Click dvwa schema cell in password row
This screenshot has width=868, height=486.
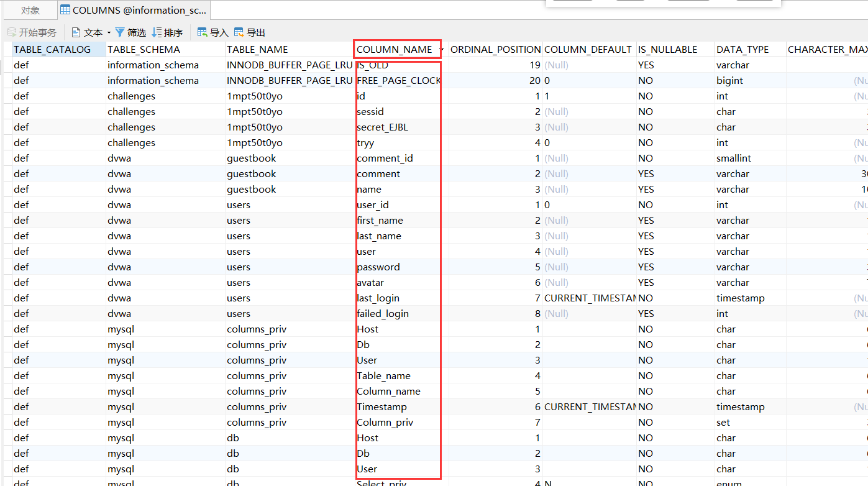click(165, 267)
